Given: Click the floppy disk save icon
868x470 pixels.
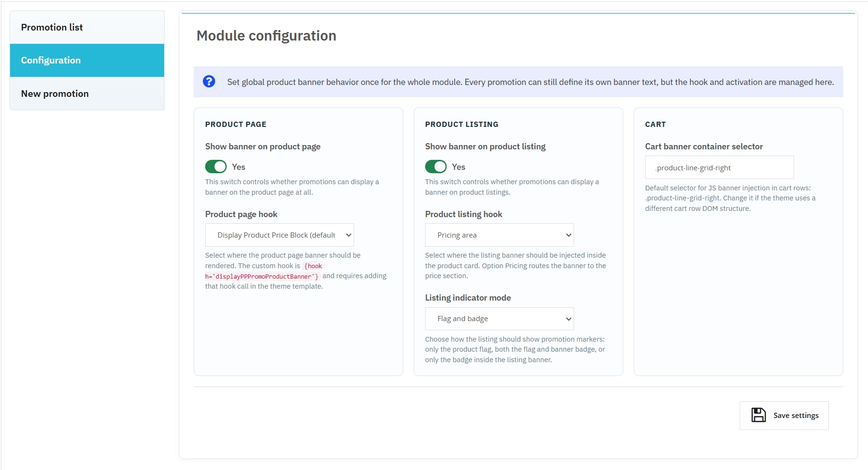Looking at the screenshot, I should (758, 415).
